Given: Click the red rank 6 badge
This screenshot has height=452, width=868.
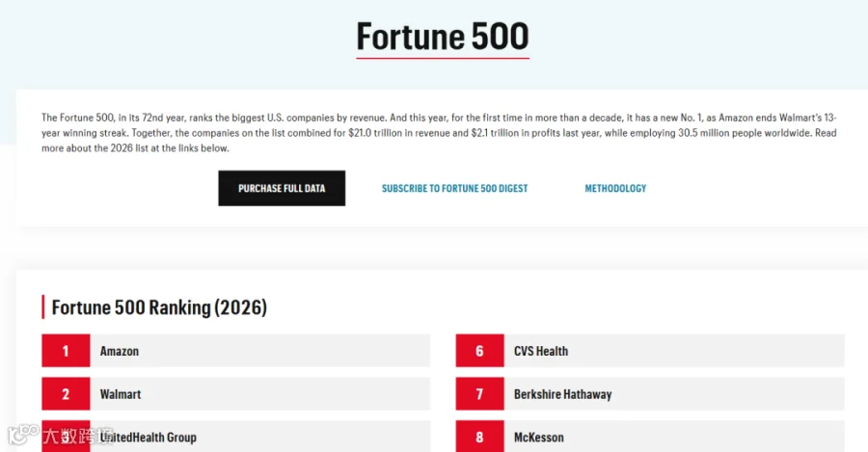Looking at the screenshot, I should (x=480, y=351).
